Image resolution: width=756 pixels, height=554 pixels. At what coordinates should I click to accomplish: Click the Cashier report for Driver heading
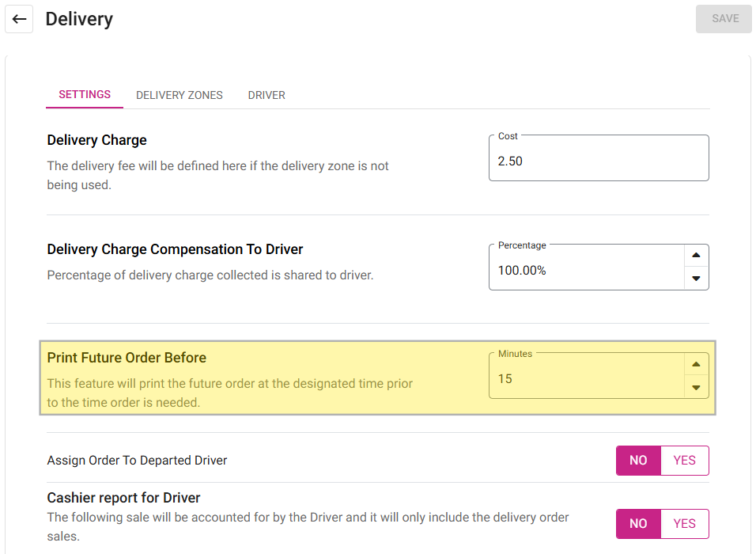click(124, 498)
